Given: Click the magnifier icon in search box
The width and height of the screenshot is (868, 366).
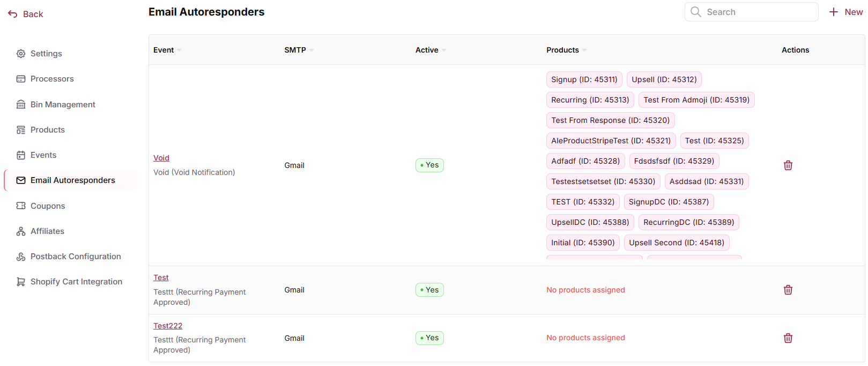Looking at the screenshot, I should tap(696, 12).
